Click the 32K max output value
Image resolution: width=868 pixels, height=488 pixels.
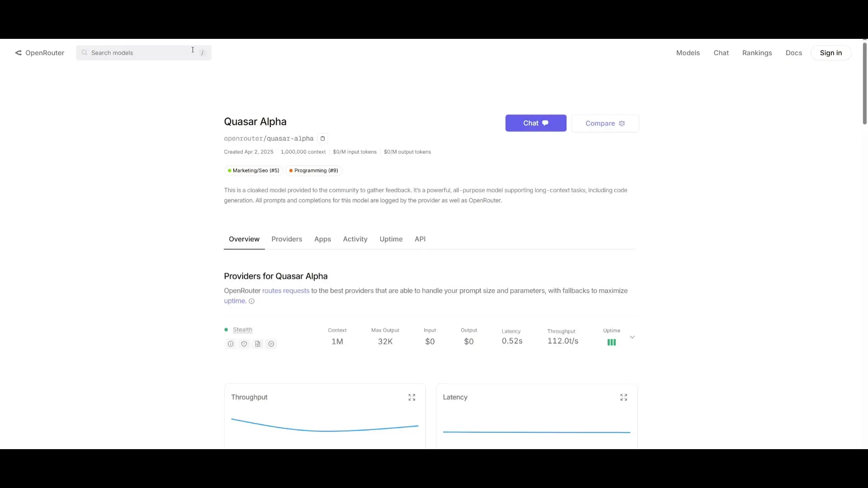pos(385,342)
